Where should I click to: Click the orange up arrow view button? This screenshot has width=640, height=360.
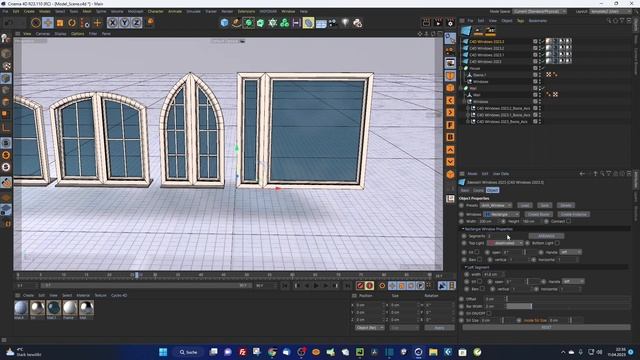coord(450,150)
